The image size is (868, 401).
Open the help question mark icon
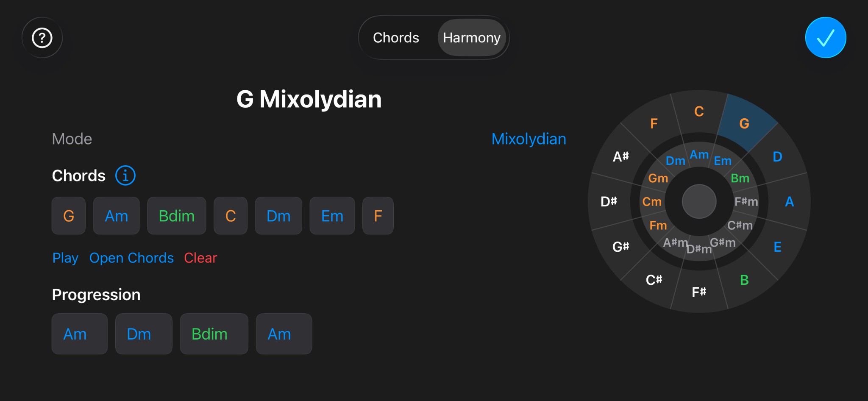click(x=42, y=38)
